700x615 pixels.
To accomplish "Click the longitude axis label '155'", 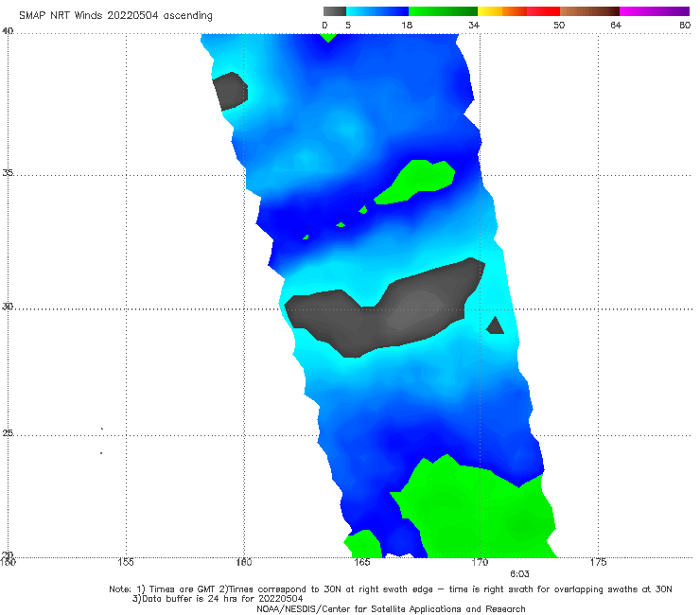I will (126, 562).
